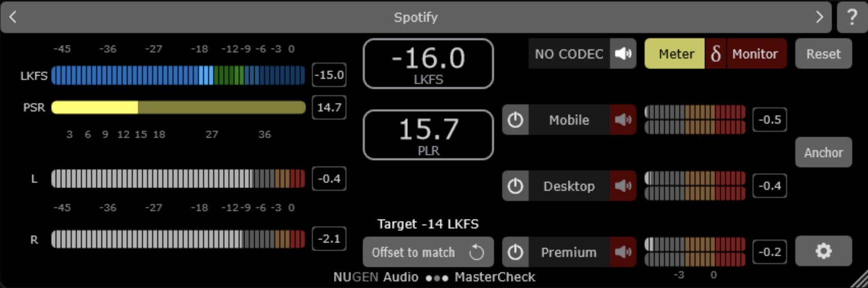Click the R channel level meter
This screenshot has height=288, width=868.
pyautogui.click(x=178, y=239)
